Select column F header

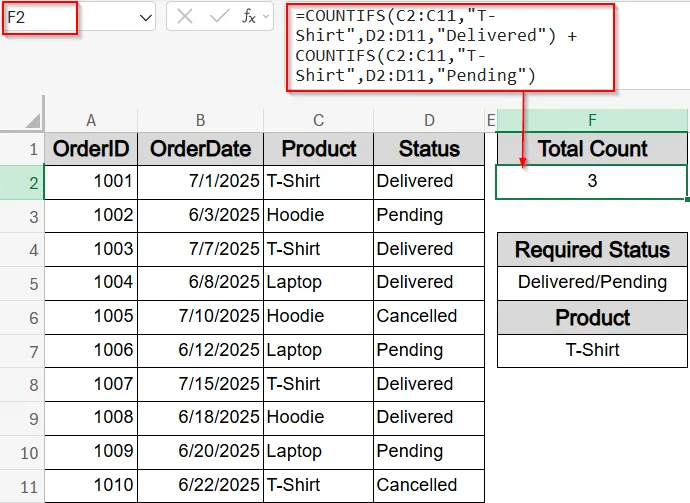(x=592, y=120)
